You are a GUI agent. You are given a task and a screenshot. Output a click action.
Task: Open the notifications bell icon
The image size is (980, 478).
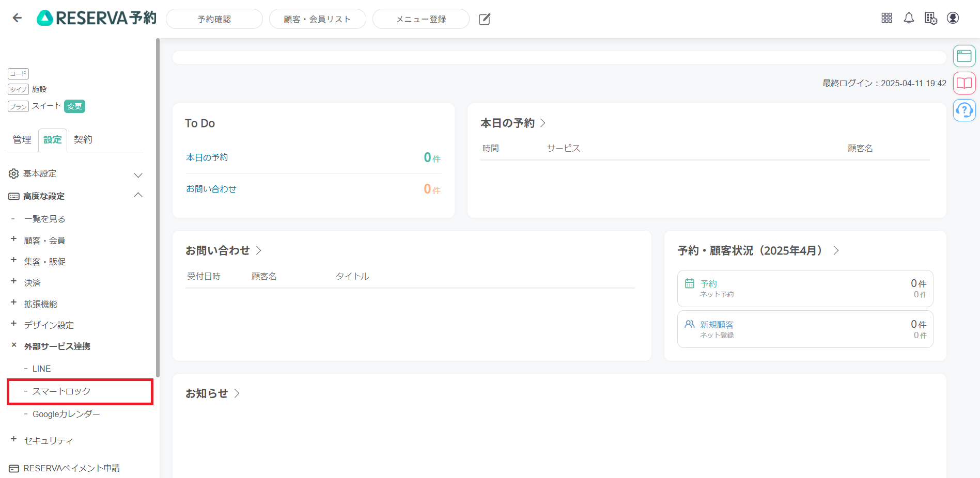pos(909,18)
